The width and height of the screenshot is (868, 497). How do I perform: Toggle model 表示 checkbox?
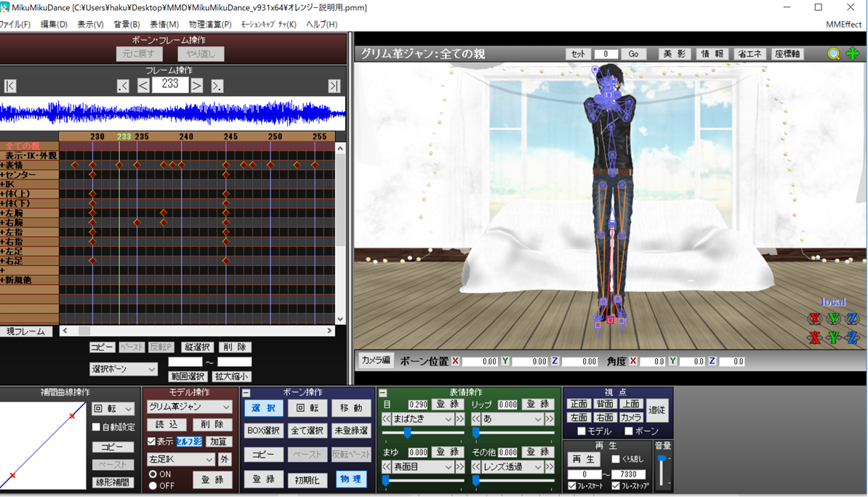151,441
